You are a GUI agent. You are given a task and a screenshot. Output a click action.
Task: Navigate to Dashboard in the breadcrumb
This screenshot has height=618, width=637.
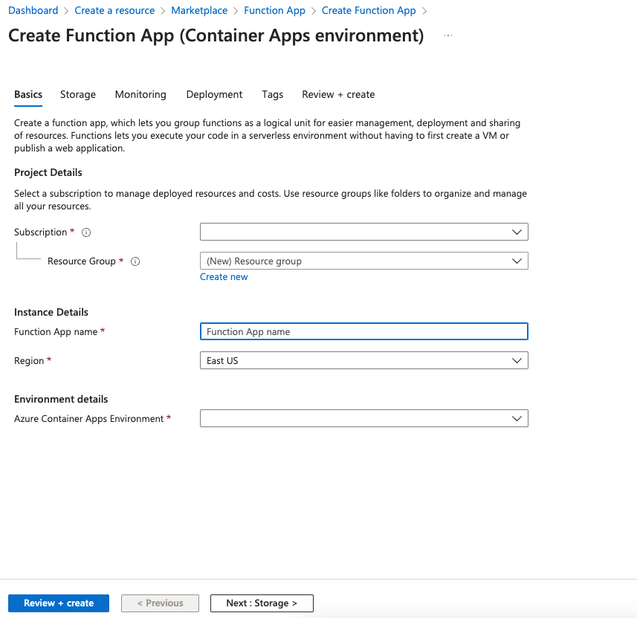point(33,10)
